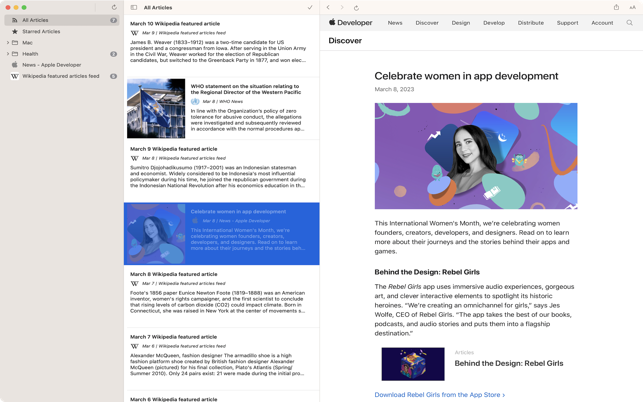The width and height of the screenshot is (643, 402).
Task: Click the Mac folder icon
Action: pyautogui.click(x=15, y=43)
